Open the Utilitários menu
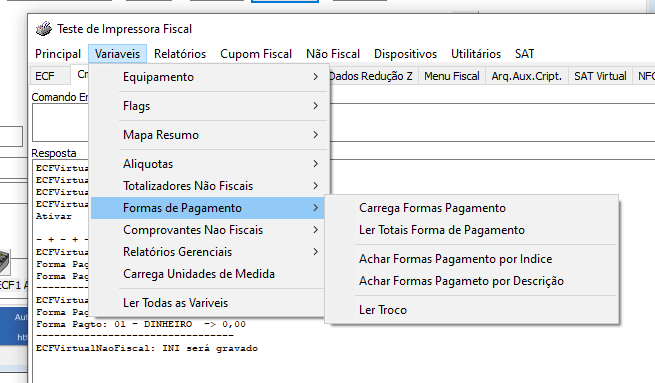The image size is (655, 383). coord(476,54)
